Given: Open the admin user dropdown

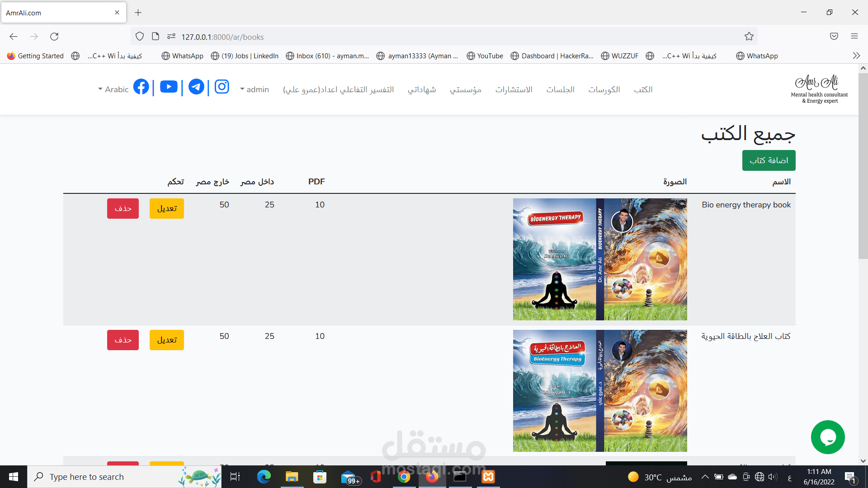Looking at the screenshot, I should pyautogui.click(x=255, y=89).
